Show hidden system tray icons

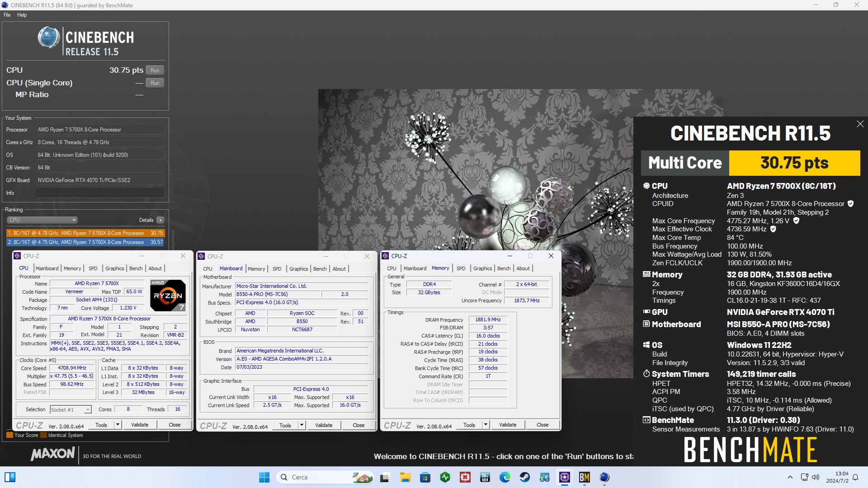click(x=790, y=477)
